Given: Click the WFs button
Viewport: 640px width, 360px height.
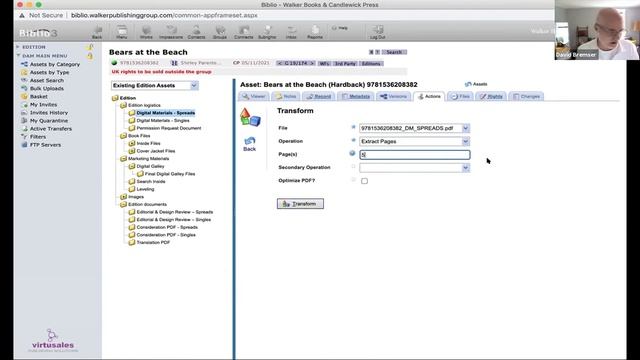Looking at the screenshot, I should pyautogui.click(x=324, y=64).
